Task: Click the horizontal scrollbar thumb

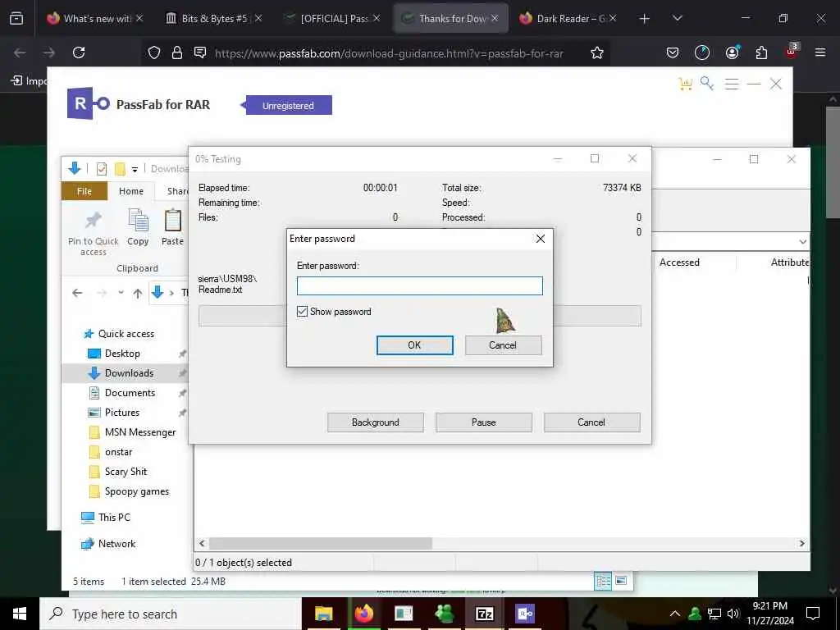Action: click(x=321, y=543)
